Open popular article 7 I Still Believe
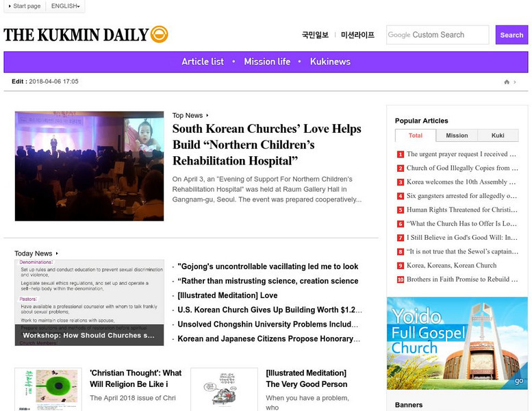This screenshot has width=532, height=411. click(x=462, y=238)
